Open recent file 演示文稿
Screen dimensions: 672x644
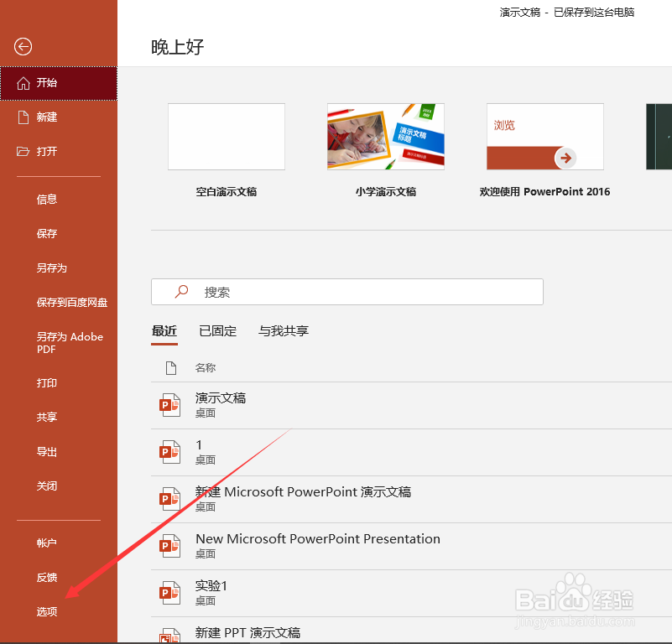pyautogui.click(x=411, y=405)
